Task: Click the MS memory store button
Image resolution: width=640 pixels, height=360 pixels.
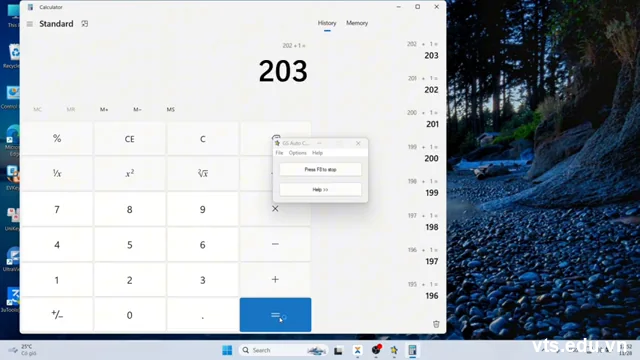Action: pos(171,109)
